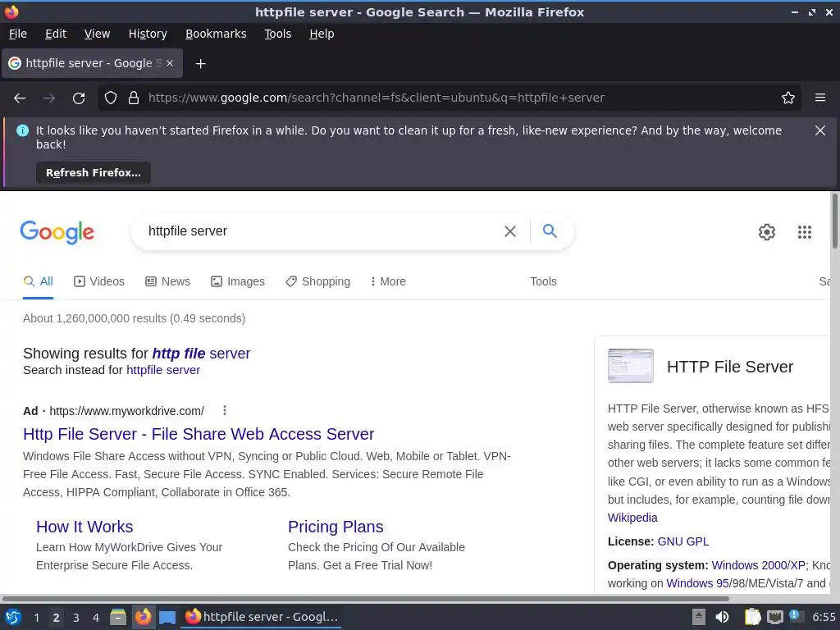Switch to News results
Image resolution: width=840 pixels, height=630 pixels.
167,282
